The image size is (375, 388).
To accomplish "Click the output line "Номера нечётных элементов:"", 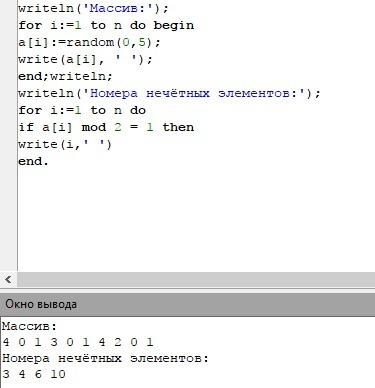I will click(x=105, y=358).
